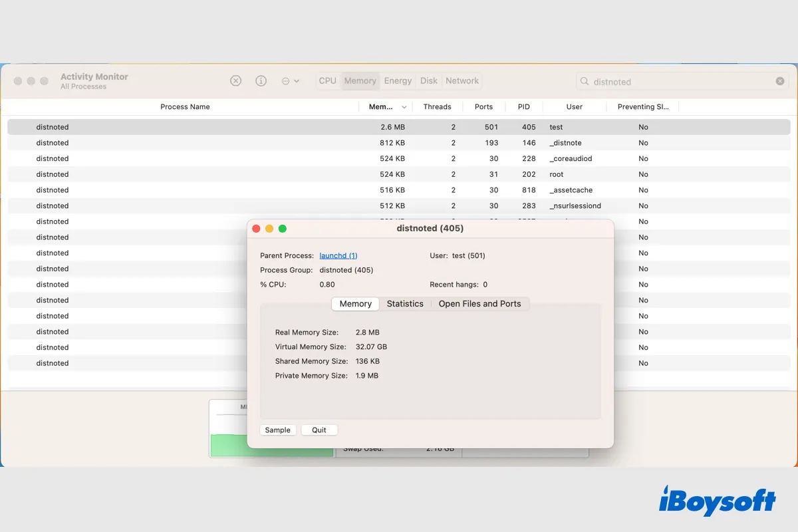Sort processes by PID column

[x=523, y=106]
